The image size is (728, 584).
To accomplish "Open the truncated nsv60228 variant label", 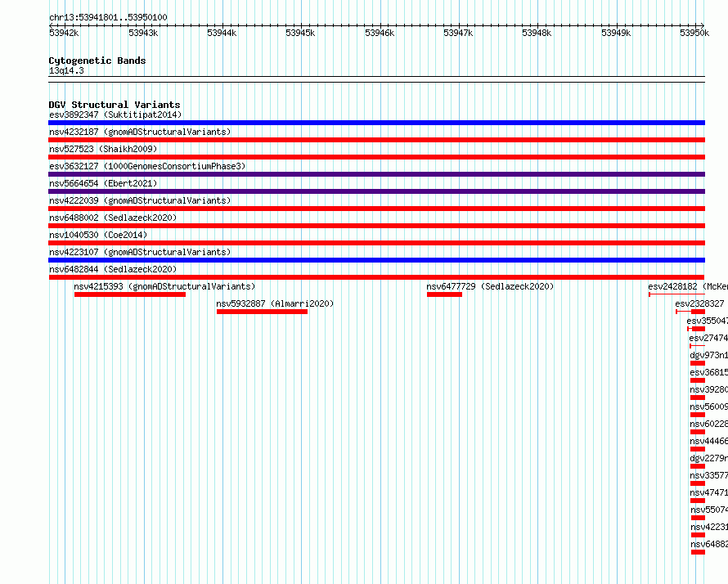I will [x=708, y=424].
